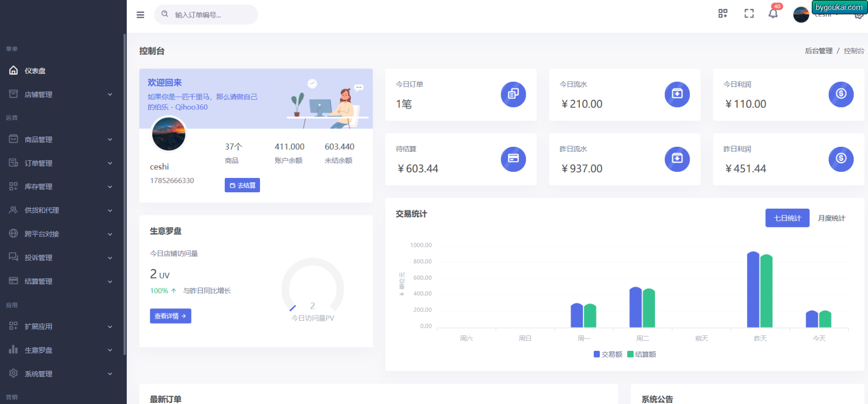The image size is (868, 404).
Task: Click the 订单管理 sidebar icon
Action: (14, 163)
